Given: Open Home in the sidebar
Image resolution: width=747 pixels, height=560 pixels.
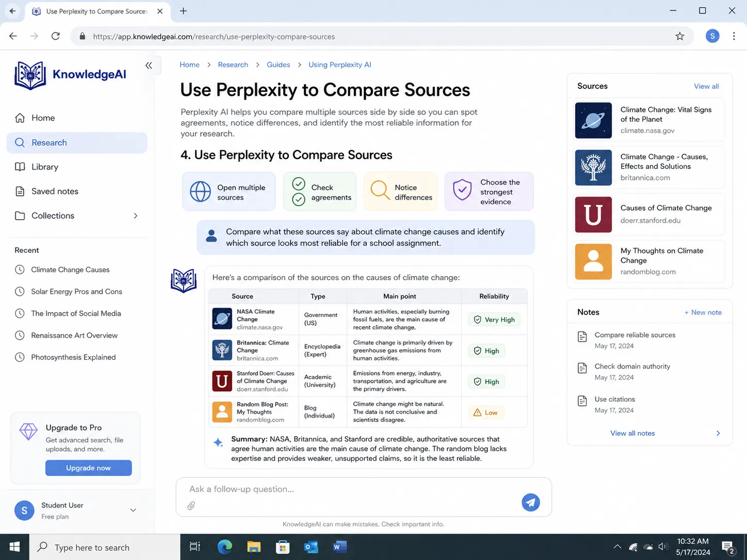Looking at the screenshot, I should [77, 118].
